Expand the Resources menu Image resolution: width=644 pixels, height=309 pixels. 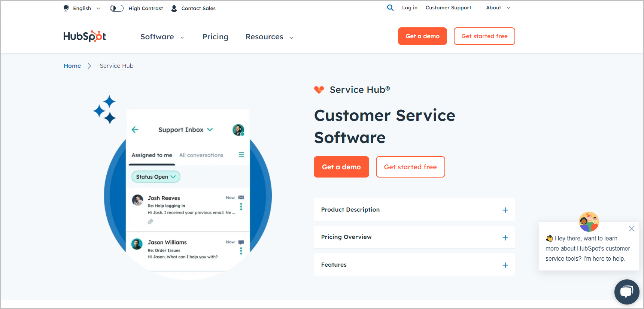[270, 37]
